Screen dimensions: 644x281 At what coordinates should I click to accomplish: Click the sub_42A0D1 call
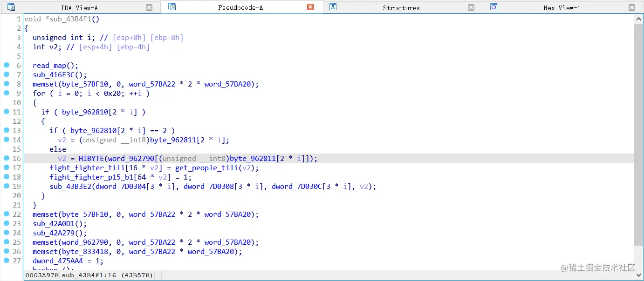coord(54,224)
